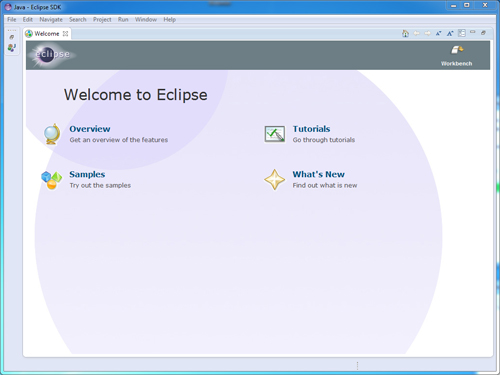Click the Reduce font size icon
Image resolution: width=500 pixels, height=375 pixels.
pos(439,33)
